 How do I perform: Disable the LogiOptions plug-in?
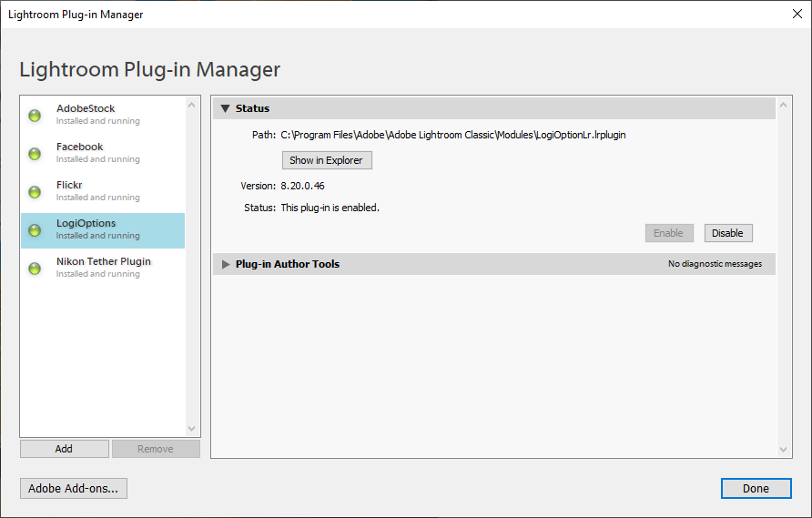tap(728, 233)
